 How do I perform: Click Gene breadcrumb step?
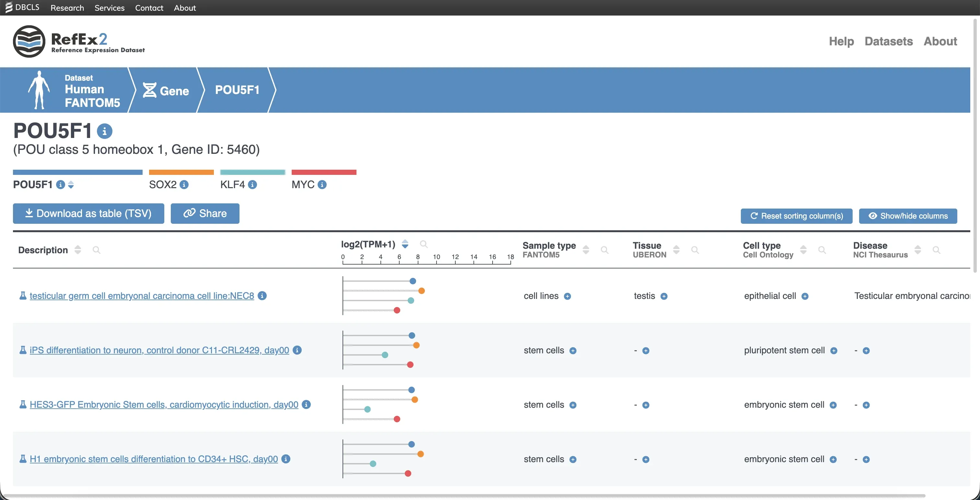coord(166,90)
